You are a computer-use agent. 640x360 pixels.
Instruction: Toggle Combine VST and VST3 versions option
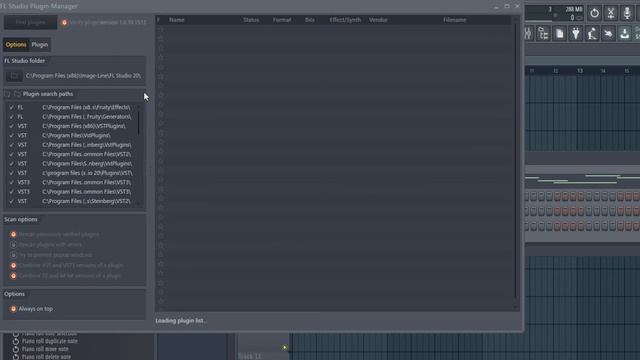point(13,265)
